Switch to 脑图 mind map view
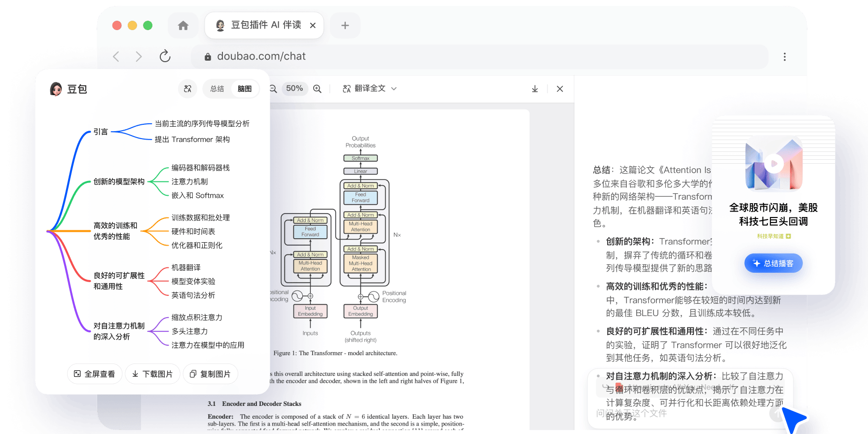Screen dimensions: 868x434 [245, 89]
